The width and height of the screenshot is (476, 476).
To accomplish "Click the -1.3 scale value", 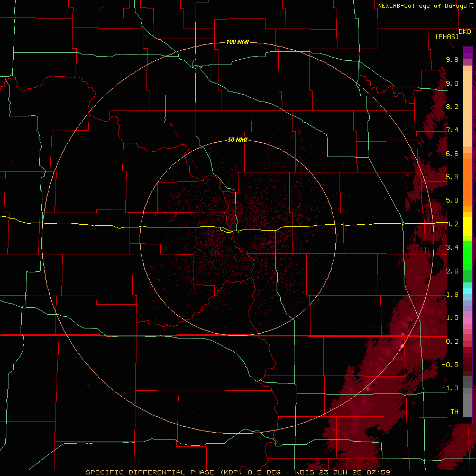I will coord(450,388).
